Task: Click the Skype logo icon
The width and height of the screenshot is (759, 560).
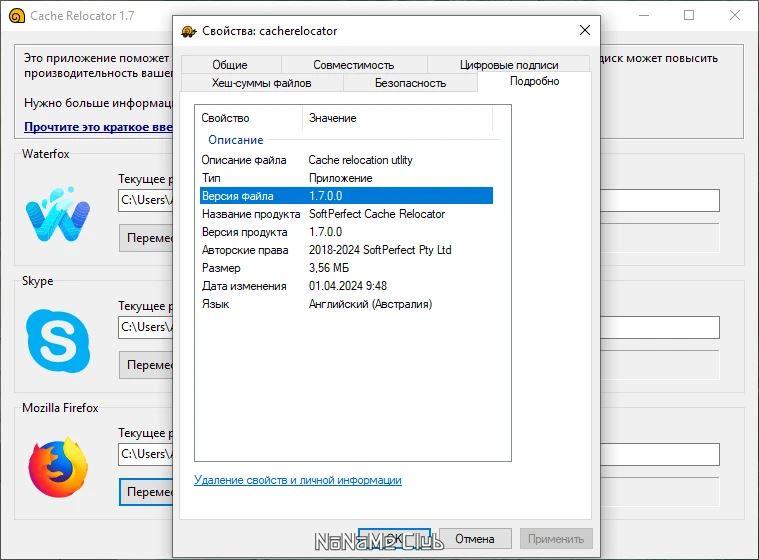Action: click(58, 341)
